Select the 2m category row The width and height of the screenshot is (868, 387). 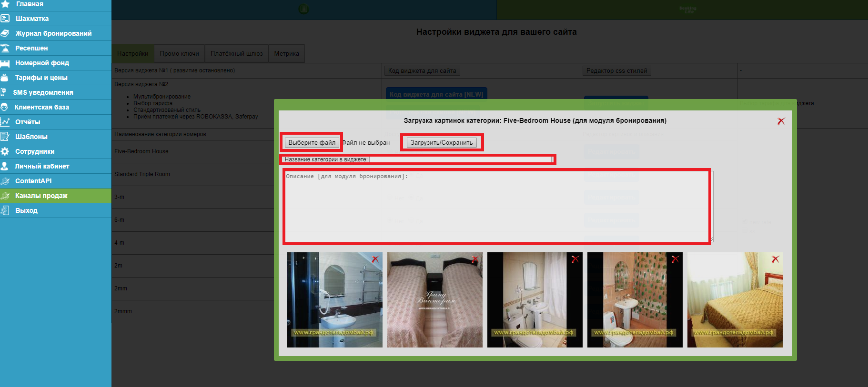pos(193,266)
